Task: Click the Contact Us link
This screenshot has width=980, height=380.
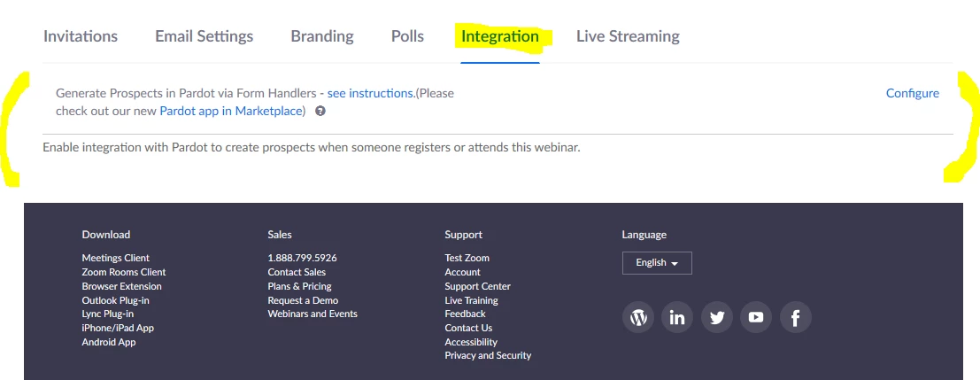Action: point(468,328)
